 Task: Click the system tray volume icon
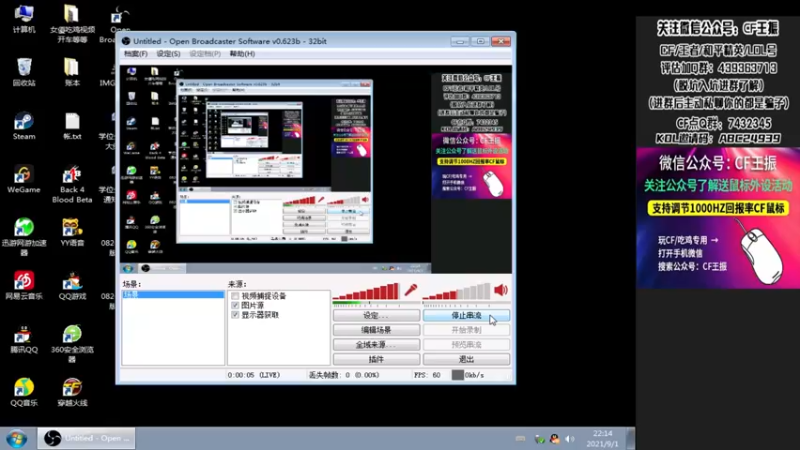[x=570, y=439]
